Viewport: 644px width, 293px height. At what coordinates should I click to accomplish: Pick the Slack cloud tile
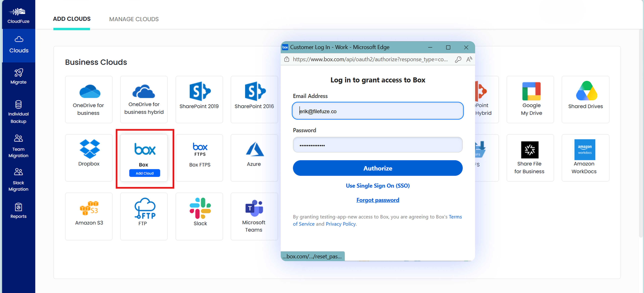coord(199,216)
